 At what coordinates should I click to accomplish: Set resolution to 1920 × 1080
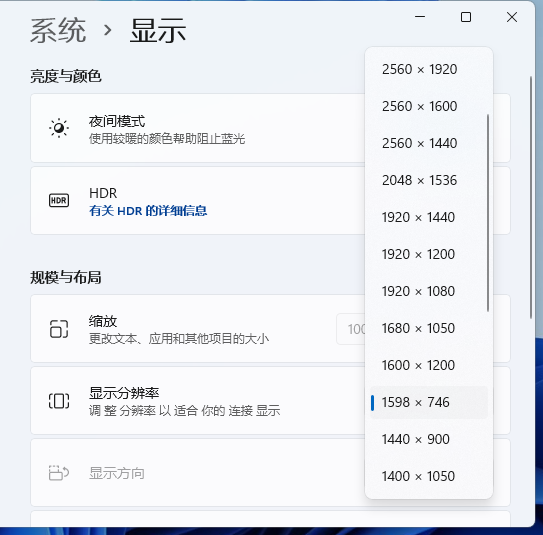tap(429, 291)
